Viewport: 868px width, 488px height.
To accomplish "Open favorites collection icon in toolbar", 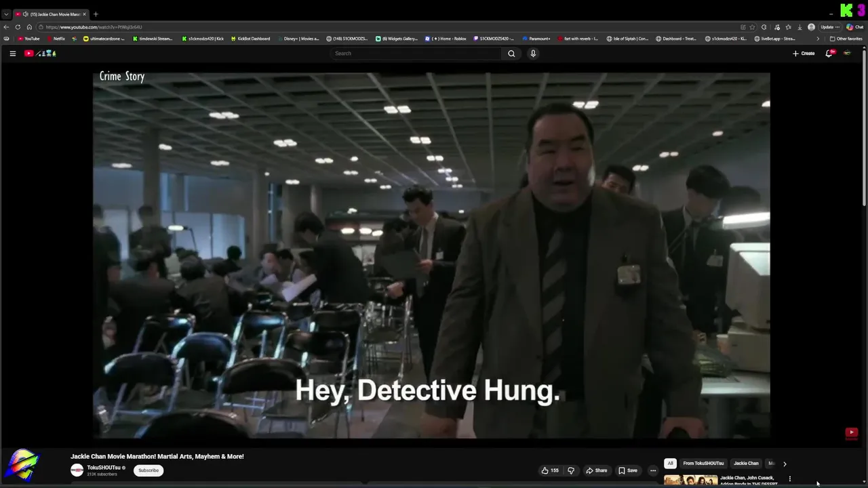I will (788, 27).
